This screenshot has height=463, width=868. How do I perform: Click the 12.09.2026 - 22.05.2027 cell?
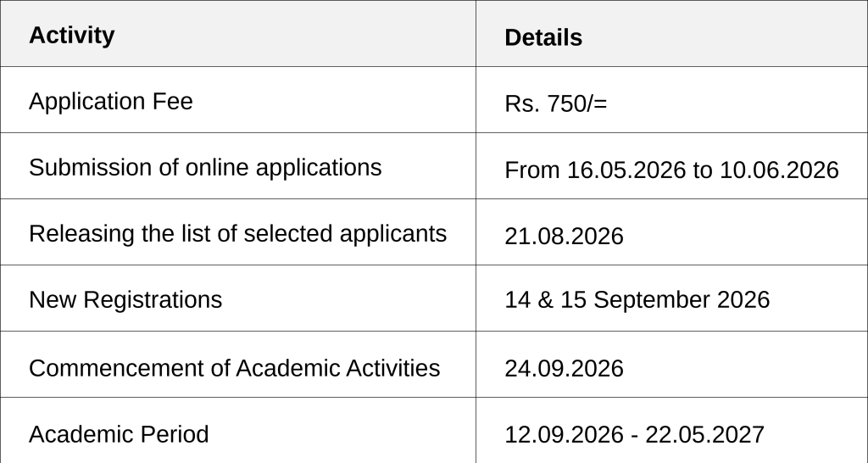[671, 430]
